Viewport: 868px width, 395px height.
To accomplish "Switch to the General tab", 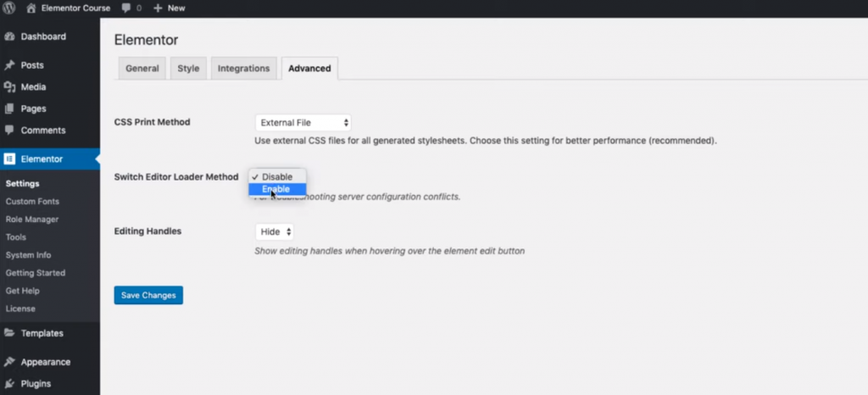I will (x=142, y=69).
